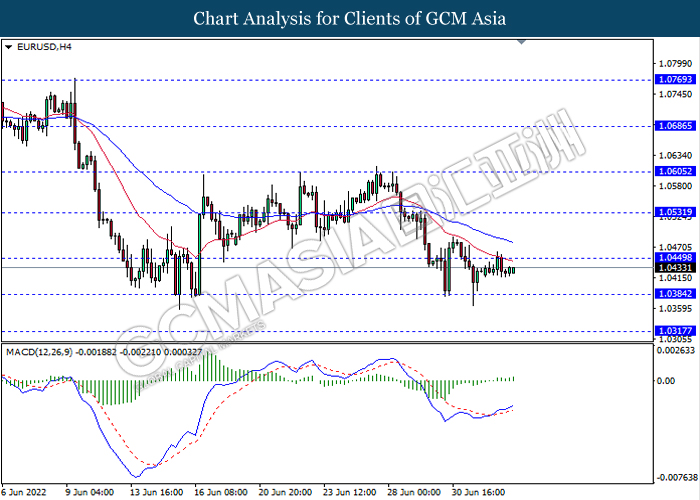The height and width of the screenshot is (500, 700).
Task: Select the MACD zero level 0.00 label
Action: pos(666,381)
